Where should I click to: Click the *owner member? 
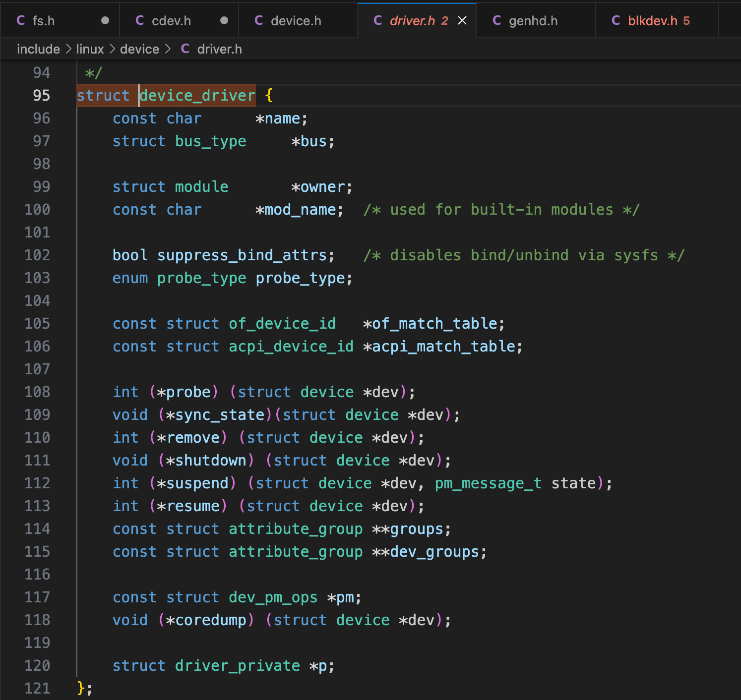pos(318,187)
